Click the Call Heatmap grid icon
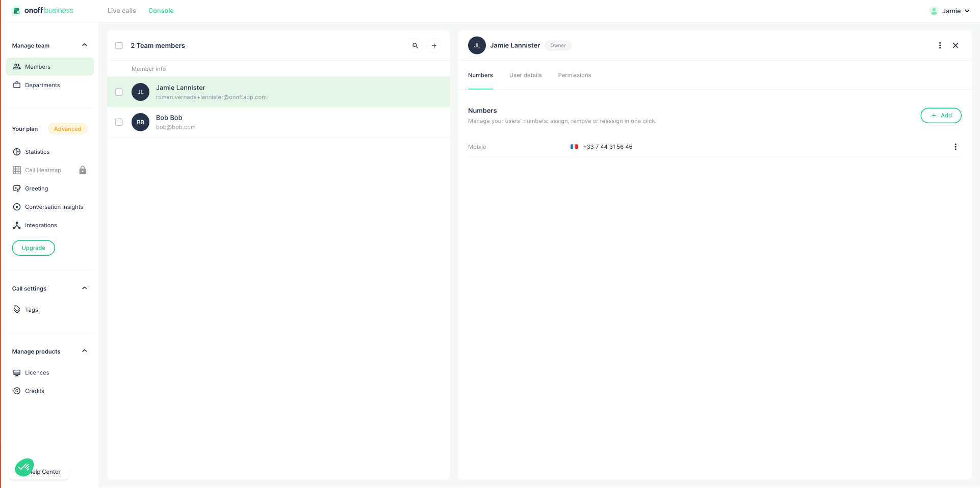Image resolution: width=980 pixels, height=488 pixels. coord(17,170)
